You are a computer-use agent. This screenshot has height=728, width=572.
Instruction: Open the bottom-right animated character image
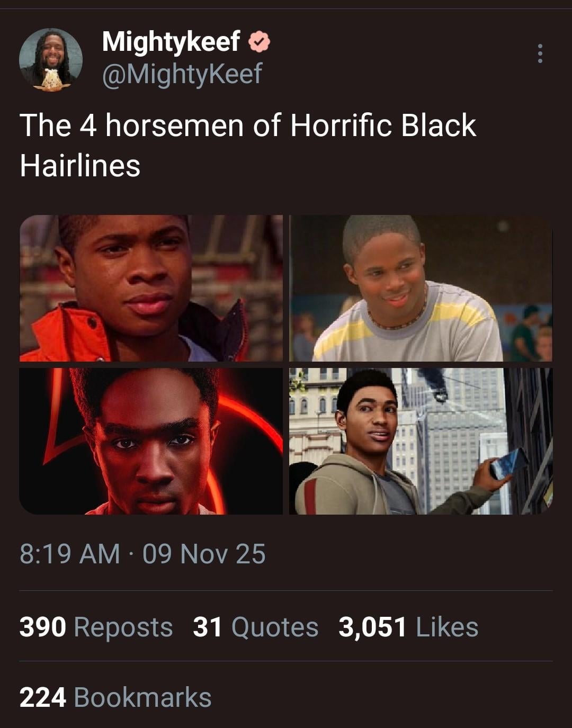click(421, 441)
